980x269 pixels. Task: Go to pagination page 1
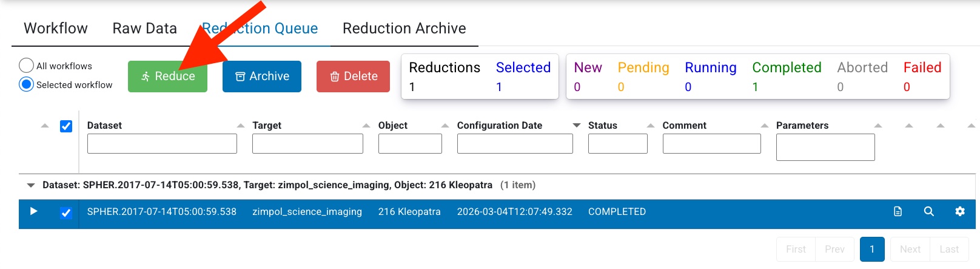click(872, 250)
